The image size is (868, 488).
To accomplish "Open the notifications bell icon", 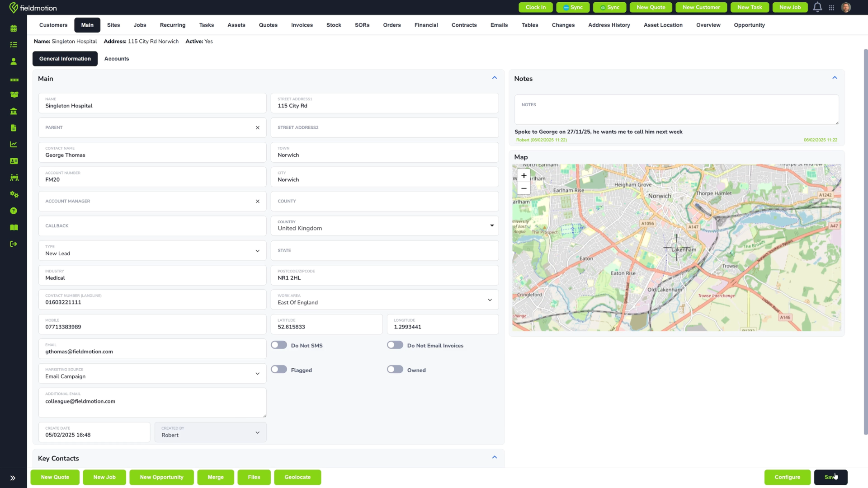I will tap(817, 7).
